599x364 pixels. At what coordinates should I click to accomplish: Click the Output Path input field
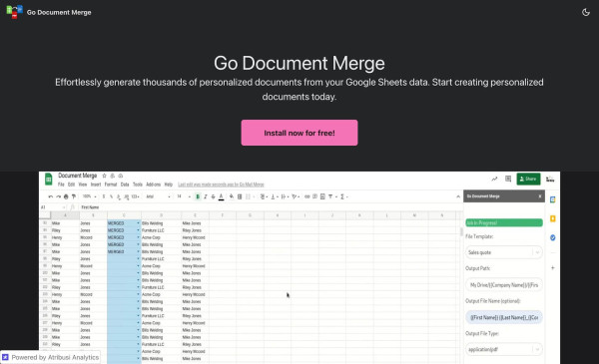[x=504, y=285]
